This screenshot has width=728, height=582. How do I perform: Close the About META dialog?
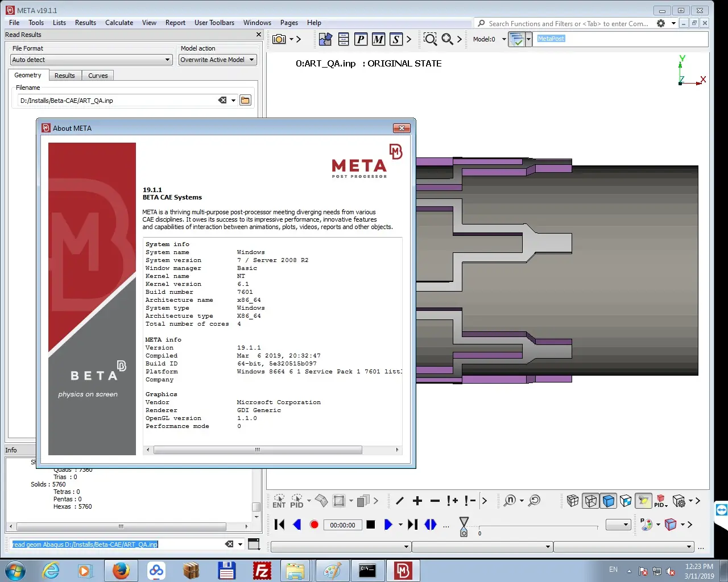402,128
